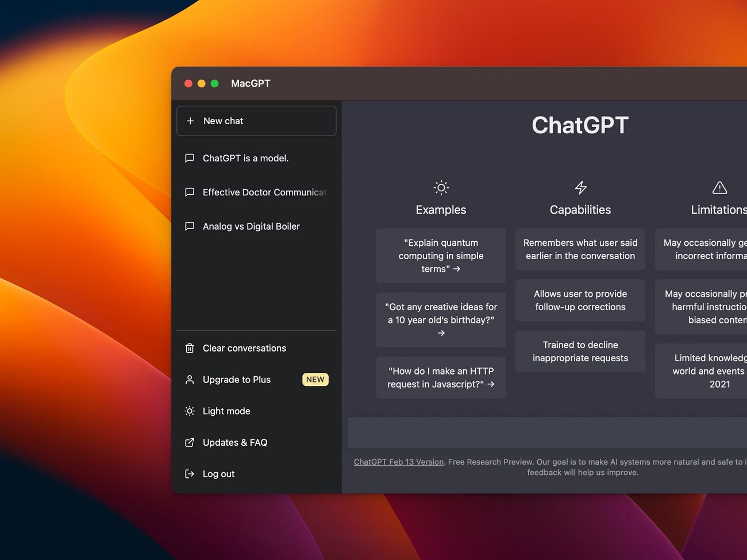Open Updates & FAQ

click(256, 442)
